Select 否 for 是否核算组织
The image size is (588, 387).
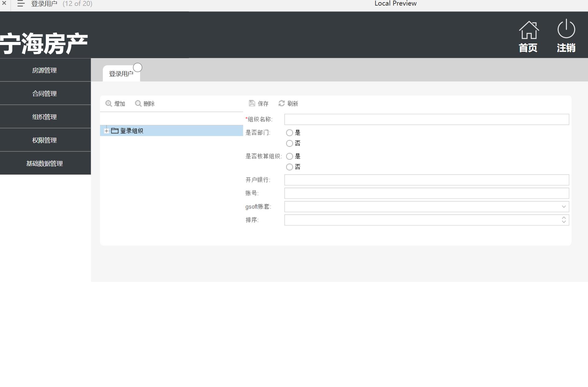click(x=289, y=167)
